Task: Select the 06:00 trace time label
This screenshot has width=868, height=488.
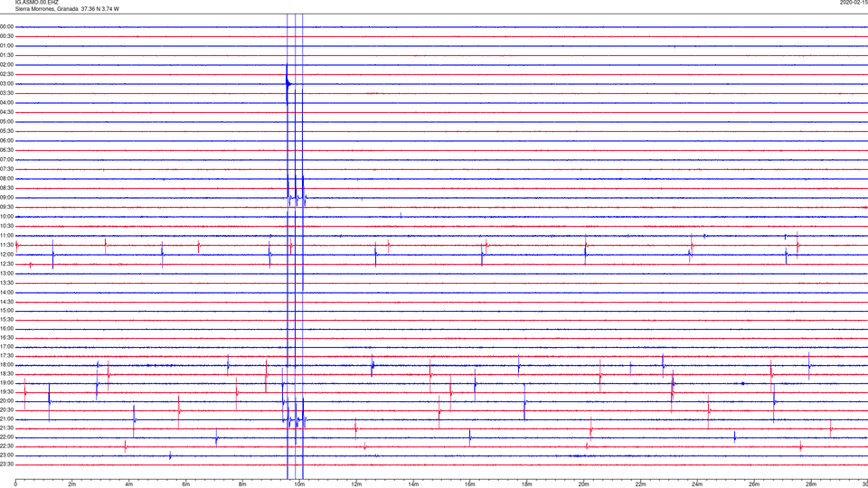Action: click(x=6, y=141)
